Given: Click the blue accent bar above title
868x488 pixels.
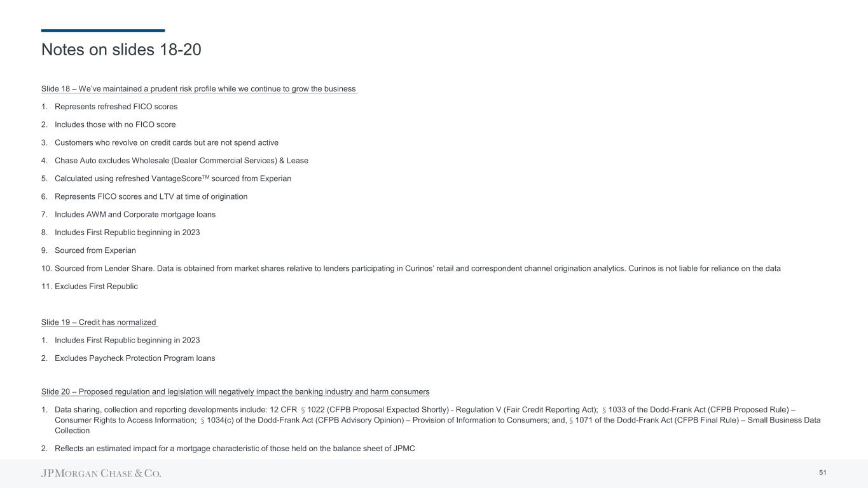Looking at the screenshot, I should coord(103,30).
